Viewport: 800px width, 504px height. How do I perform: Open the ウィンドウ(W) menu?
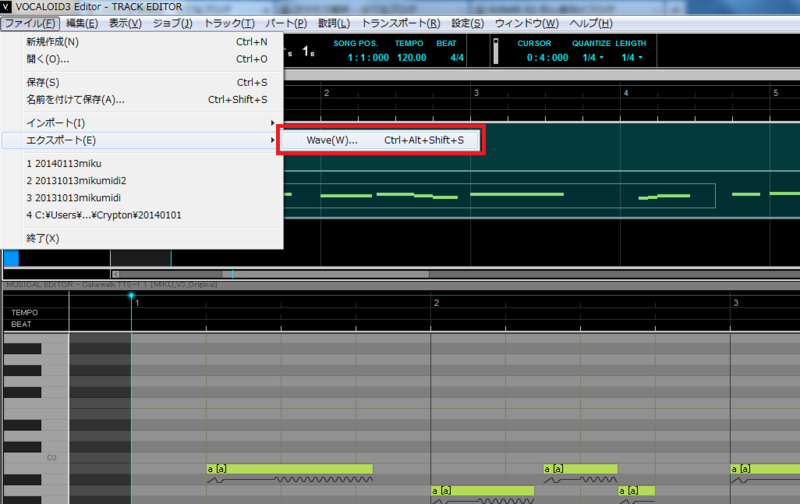(x=527, y=23)
